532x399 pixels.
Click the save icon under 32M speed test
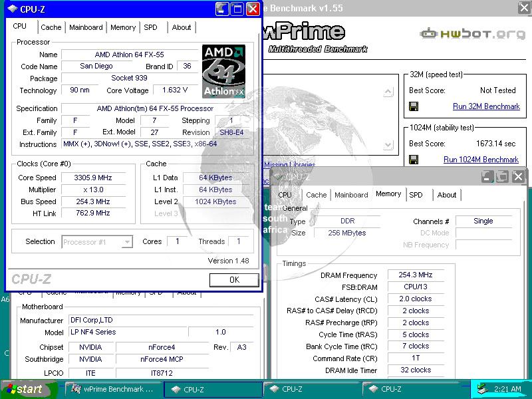pos(414,106)
